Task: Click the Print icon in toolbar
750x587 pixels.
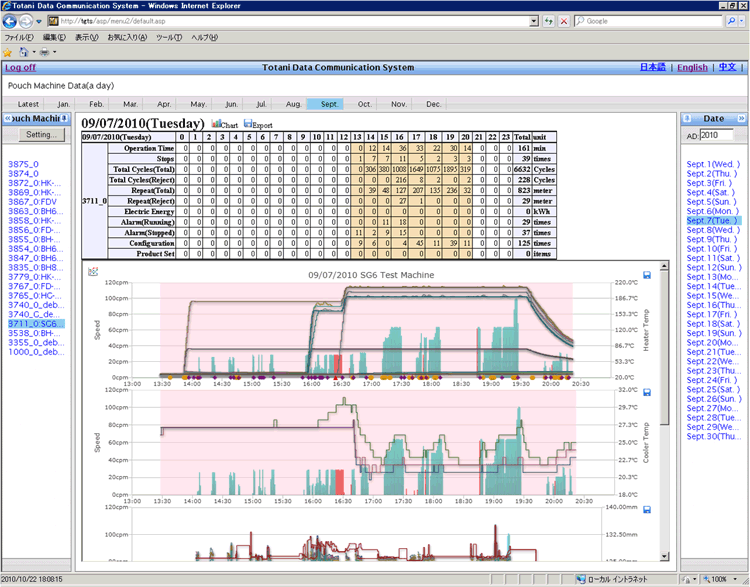Action: coord(44,52)
